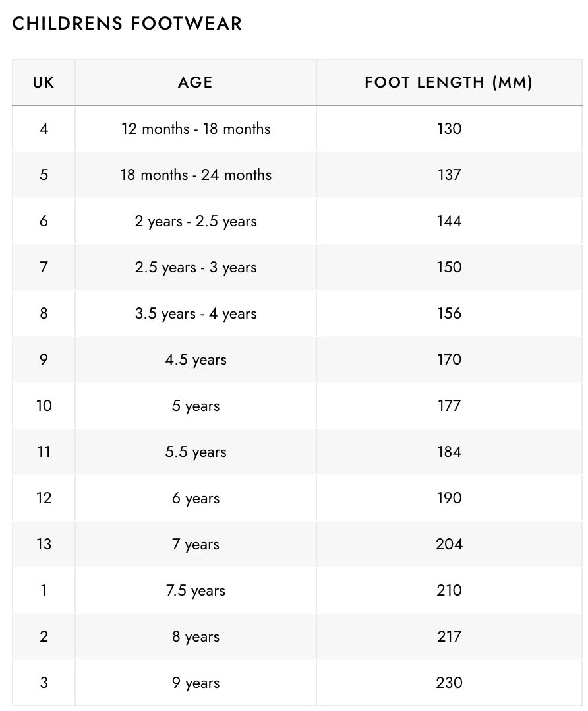Click the AGE column header
The height and width of the screenshot is (711, 588).
tap(195, 82)
